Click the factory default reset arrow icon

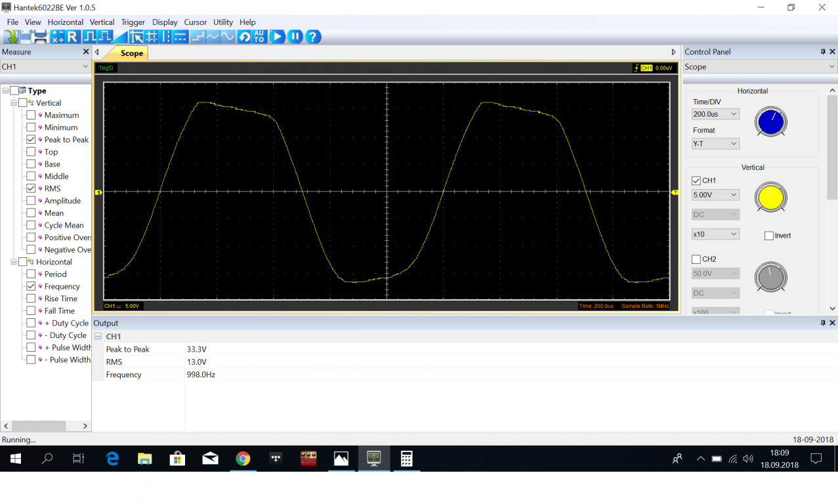pos(244,37)
